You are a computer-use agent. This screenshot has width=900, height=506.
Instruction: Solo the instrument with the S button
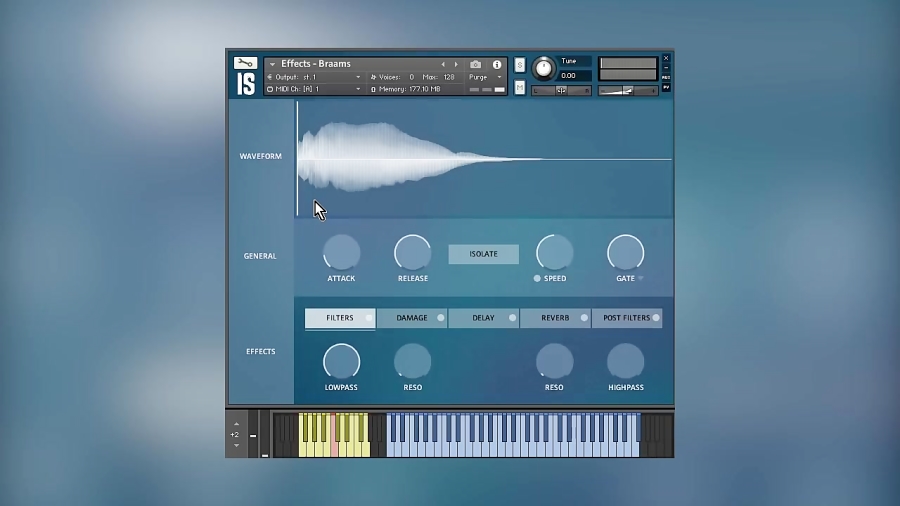[520, 65]
